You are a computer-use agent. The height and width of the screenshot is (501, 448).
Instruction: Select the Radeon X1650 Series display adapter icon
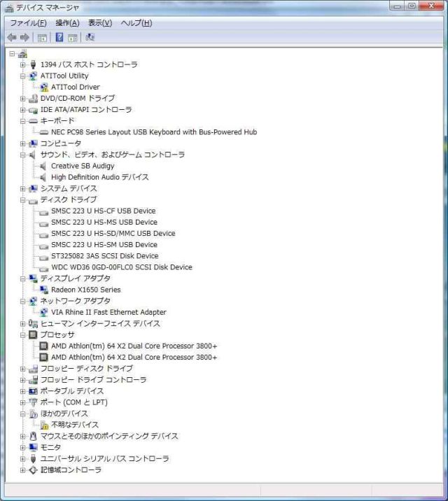[x=44, y=290]
